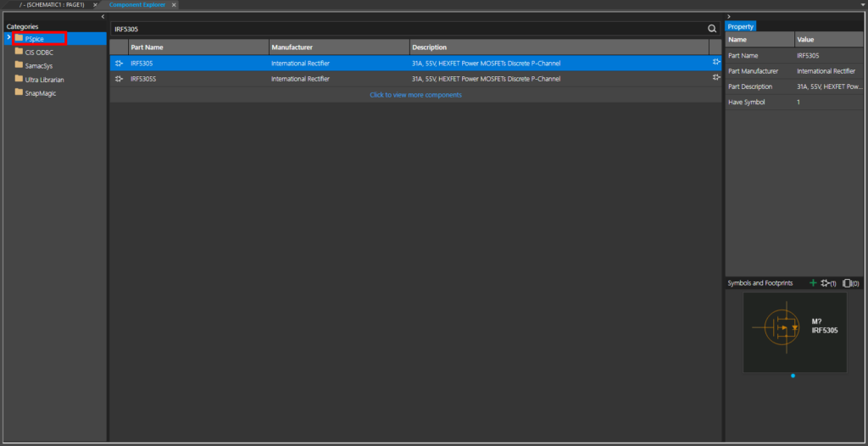Click the Have Symbol value 1
Image resolution: width=868 pixels, height=446 pixels.
798,102
